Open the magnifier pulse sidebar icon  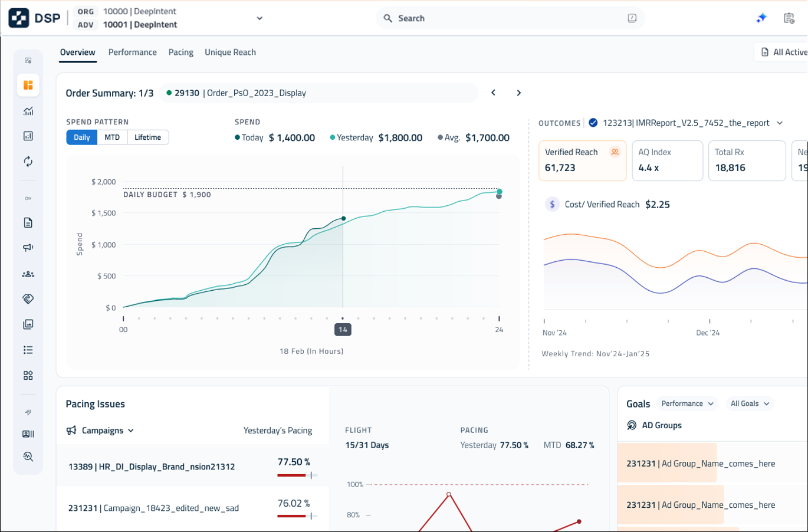click(28, 457)
